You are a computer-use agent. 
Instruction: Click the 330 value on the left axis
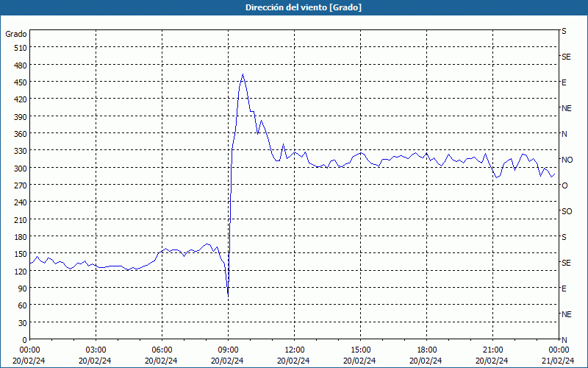pyautogui.click(x=21, y=151)
